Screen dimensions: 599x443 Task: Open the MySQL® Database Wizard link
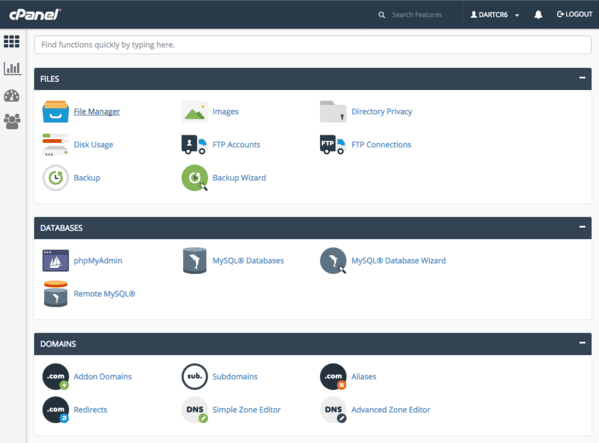(398, 261)
